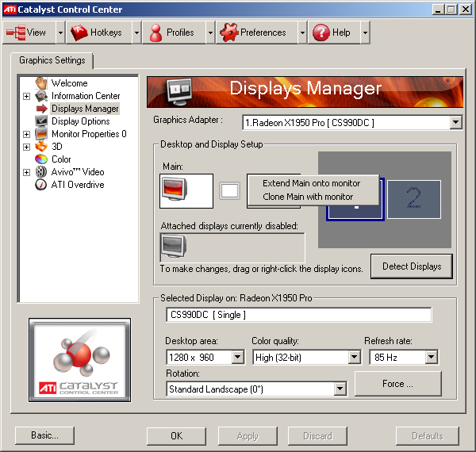Click the ATI Overdrive gauge icon
This screenshot has width=476, height=452.
tap(41, 185)
